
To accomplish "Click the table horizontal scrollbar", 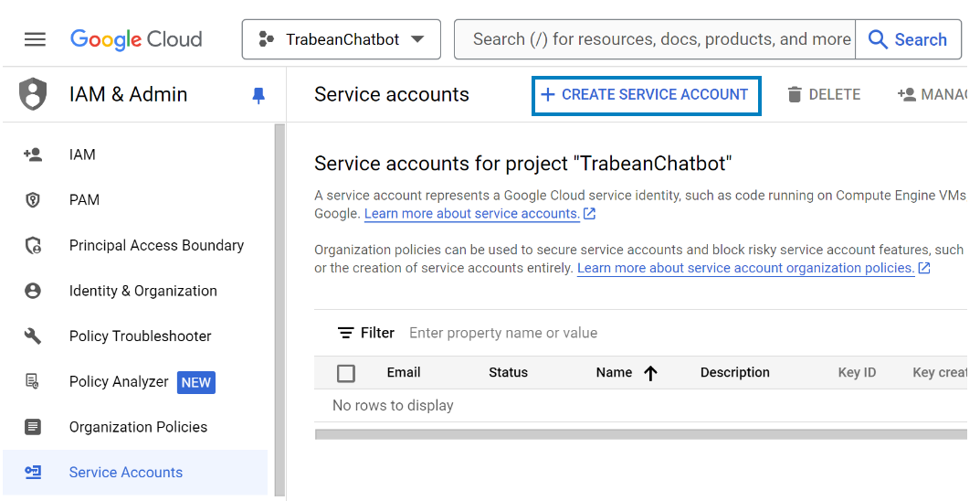I will coord(641,434).
